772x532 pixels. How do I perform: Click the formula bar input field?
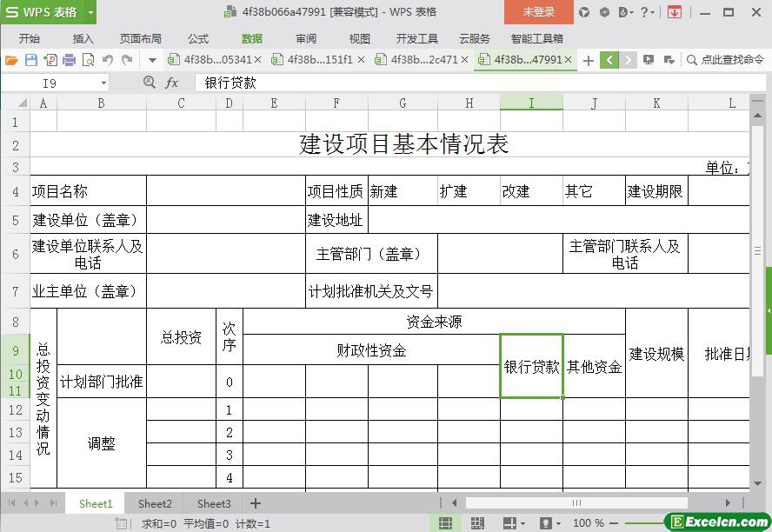click(x=480, y=83)
